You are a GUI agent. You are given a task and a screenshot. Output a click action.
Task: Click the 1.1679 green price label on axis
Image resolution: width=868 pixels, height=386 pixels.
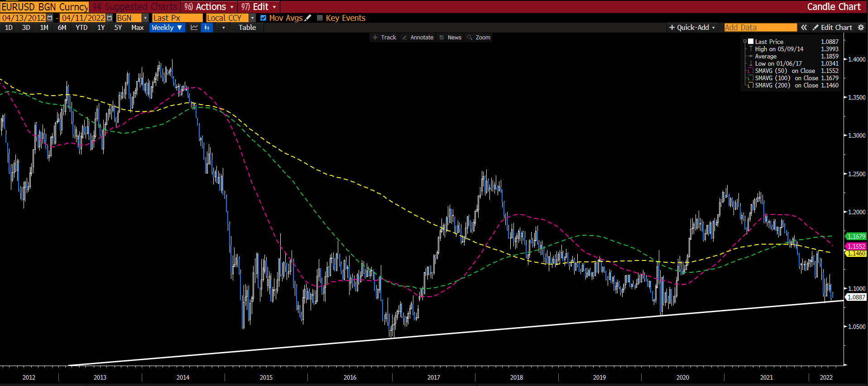tap(856, 236)
